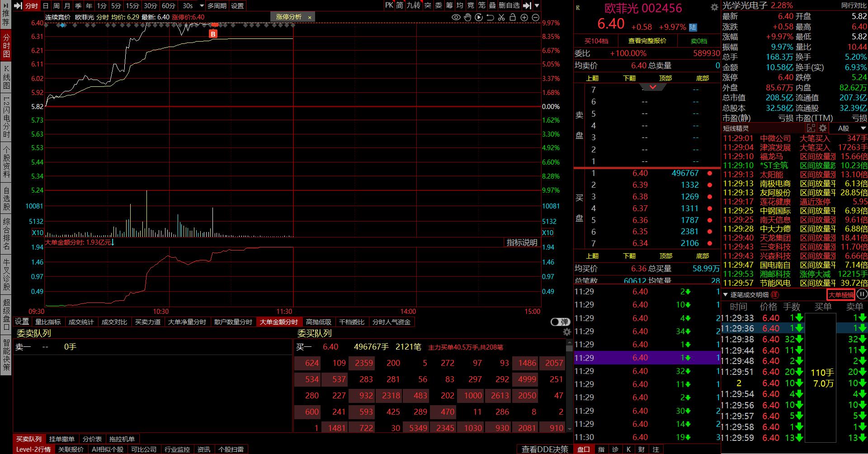Viewport: 868px width, 454px height.
Task: Click the settings gear beside the 委买队列 panel
Action: pos(567,332)
